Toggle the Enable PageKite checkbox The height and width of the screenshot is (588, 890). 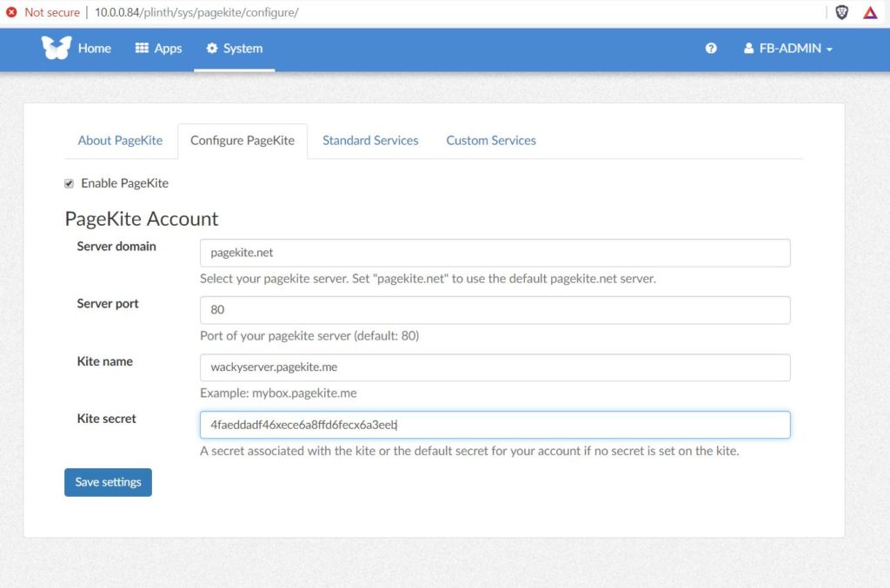tap(70, 183)
